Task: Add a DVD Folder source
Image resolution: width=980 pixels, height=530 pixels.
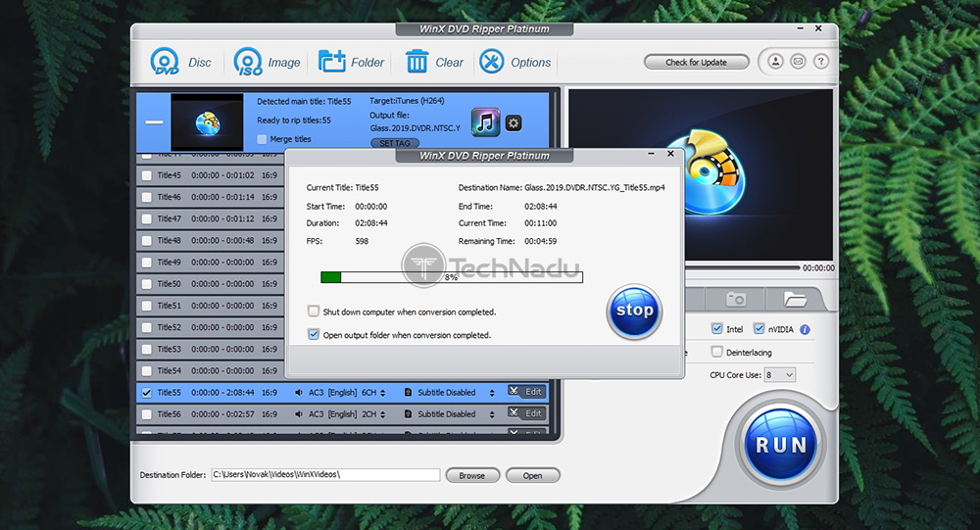Action: pyautogui.click(x=351, y=62)
